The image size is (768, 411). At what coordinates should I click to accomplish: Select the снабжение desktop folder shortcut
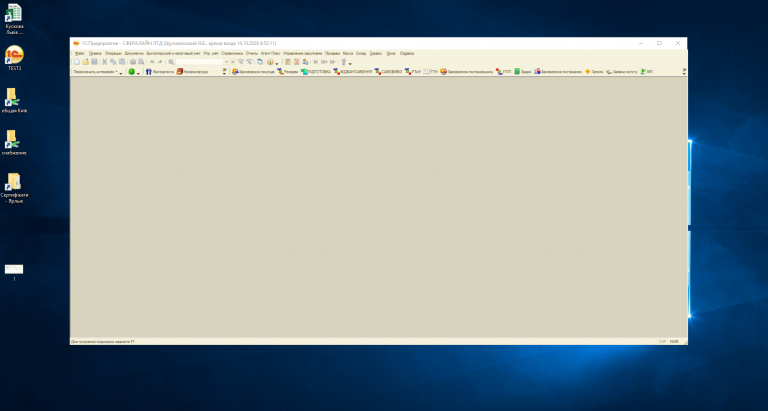click(14, 143)
